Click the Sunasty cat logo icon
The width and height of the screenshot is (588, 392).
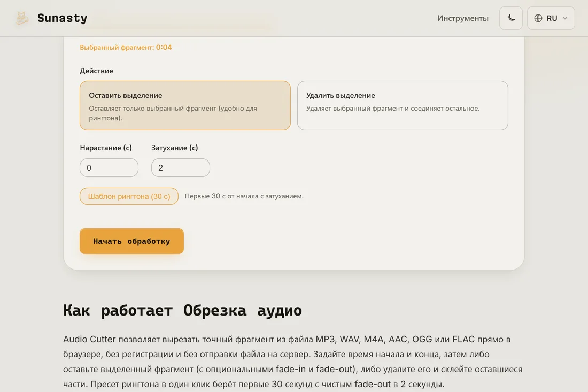(22, 18)
